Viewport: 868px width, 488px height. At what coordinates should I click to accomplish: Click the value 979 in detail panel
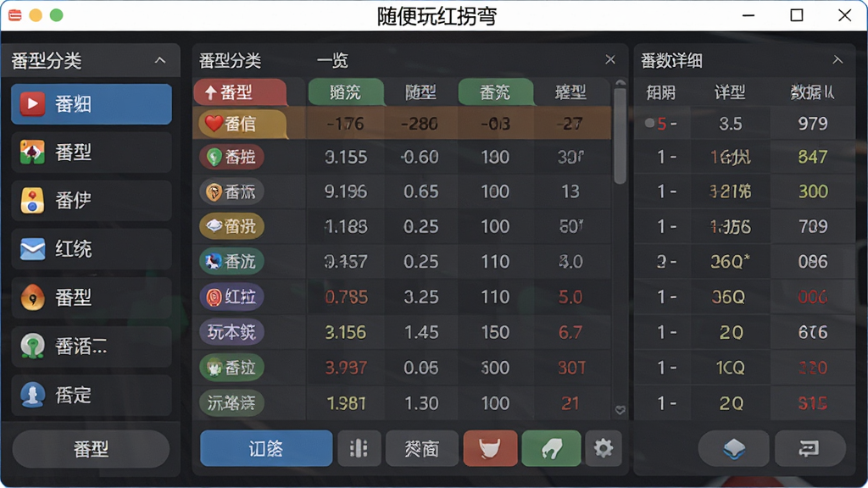[813, 124]
